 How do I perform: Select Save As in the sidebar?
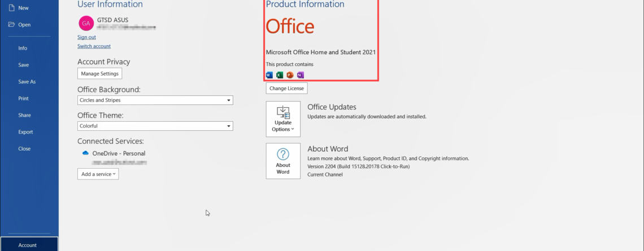(x=27, y=82)
